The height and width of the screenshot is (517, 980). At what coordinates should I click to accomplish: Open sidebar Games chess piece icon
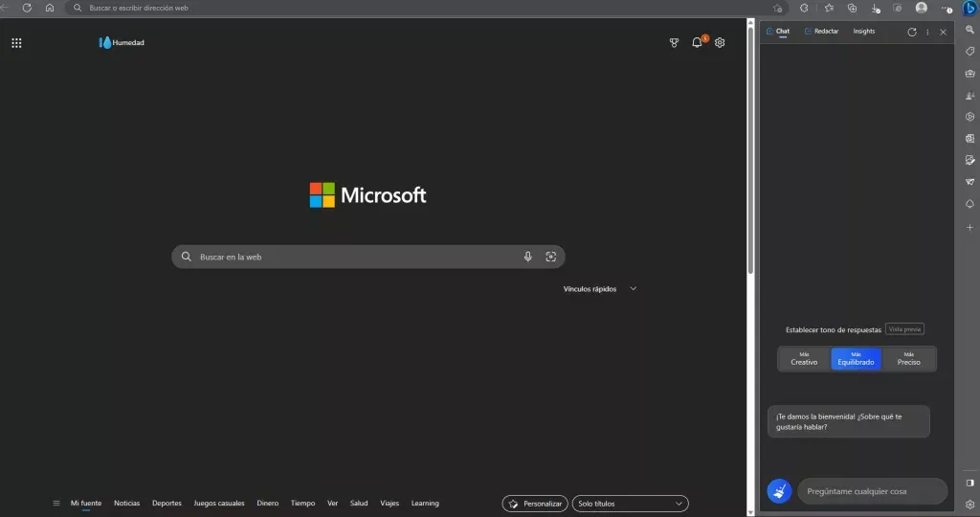pyautogui.click(x=970, y=95)
